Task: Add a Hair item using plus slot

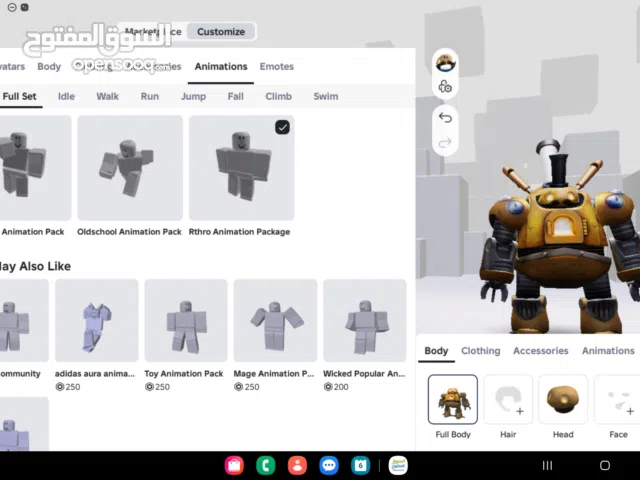Action: [508, 400]
